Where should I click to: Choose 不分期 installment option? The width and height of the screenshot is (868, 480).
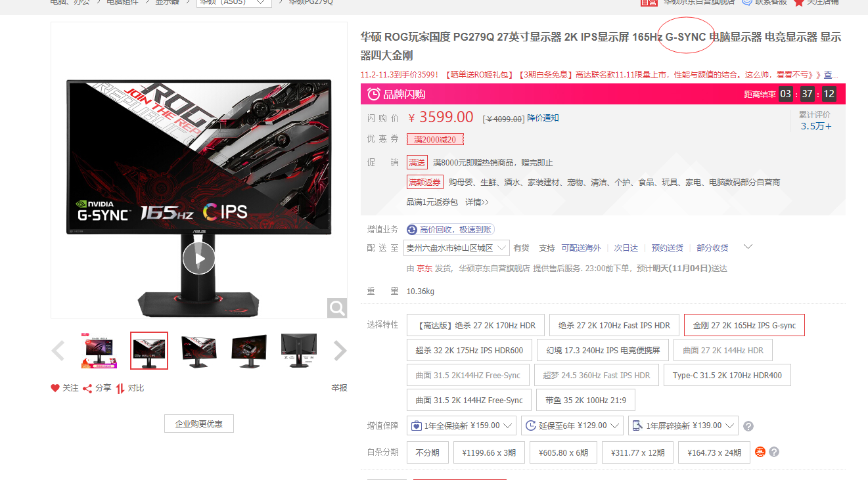428,452
